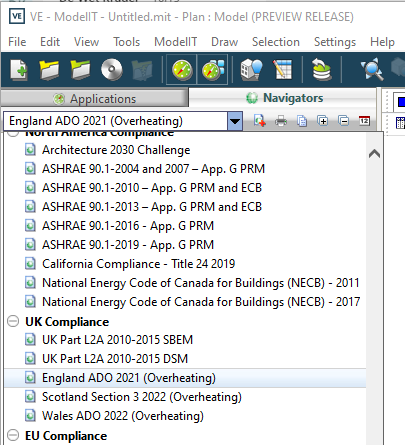Open the Tools menu
This screenshot has height=445, width=405.
coord(127,42)
